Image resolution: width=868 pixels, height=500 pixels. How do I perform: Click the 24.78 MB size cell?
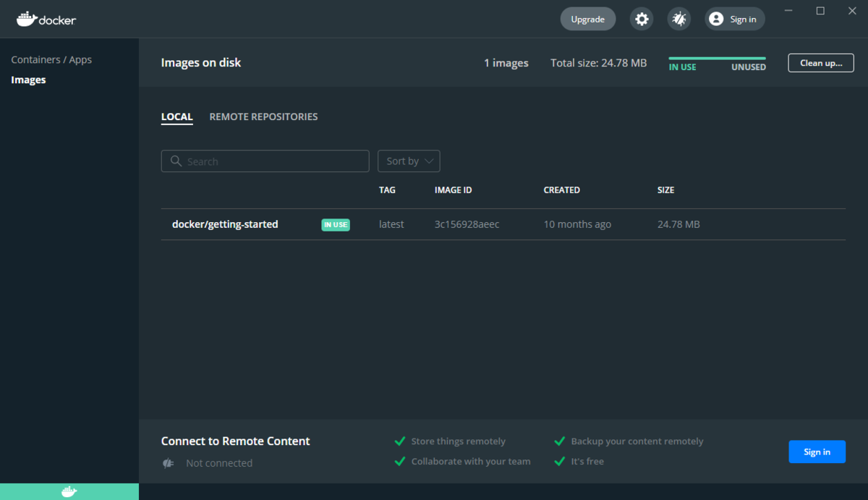click(x=678, y=224)
